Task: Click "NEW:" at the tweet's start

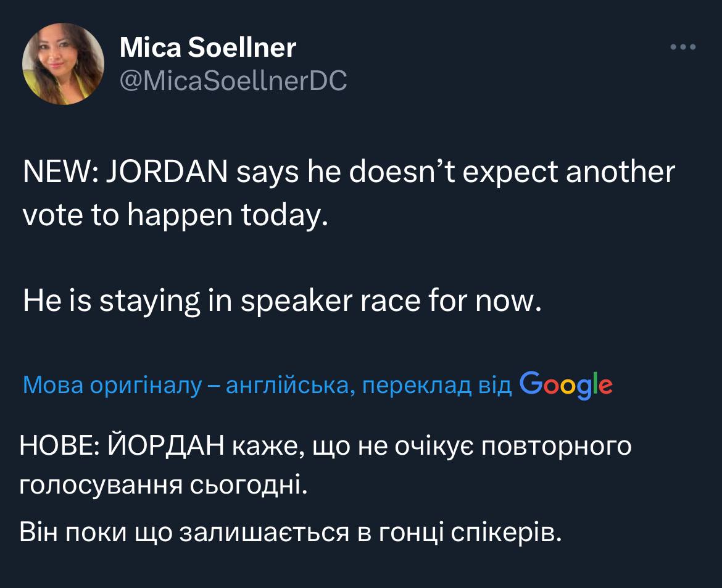Action: point(57,173)
